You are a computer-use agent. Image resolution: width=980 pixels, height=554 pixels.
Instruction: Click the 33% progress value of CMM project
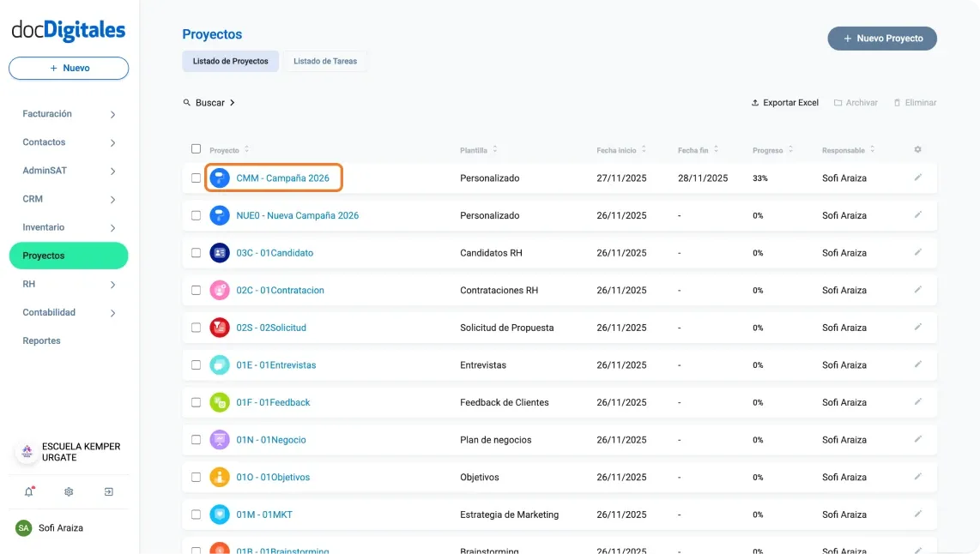click(x=759, y=178)
